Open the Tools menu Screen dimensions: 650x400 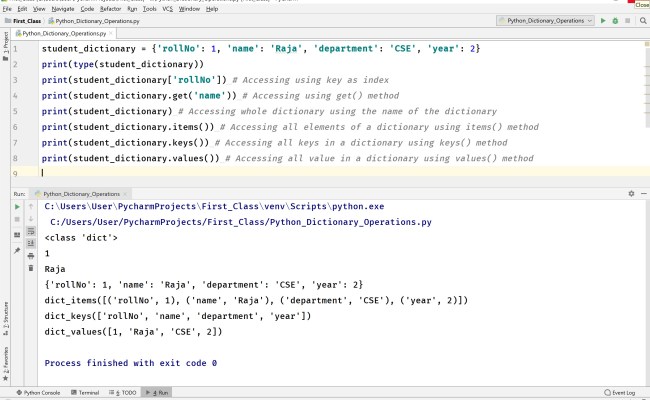pyautogui.click(x=150, y=9)
